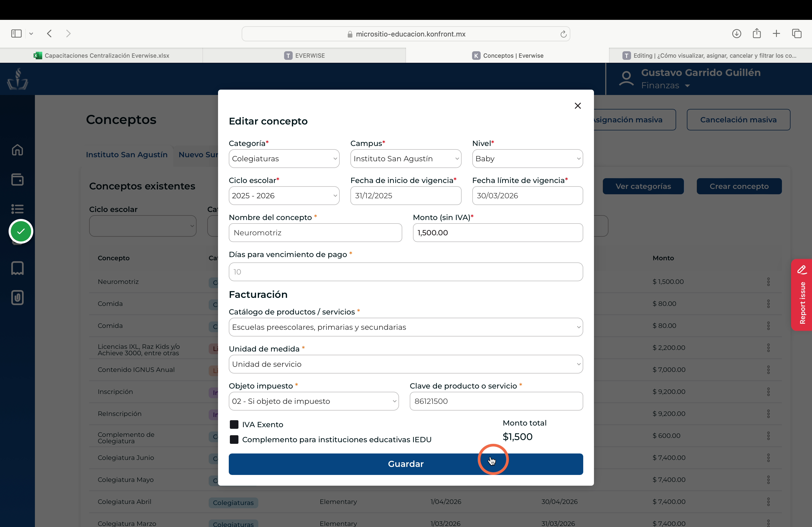Show Safari tab overview
The height and width of the screenshot is (527, 812).
tap(797, 33)
